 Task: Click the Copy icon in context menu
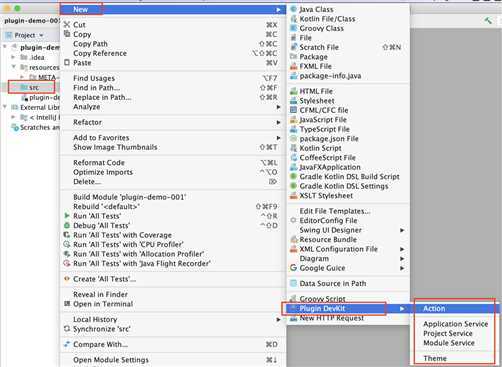coord(67,34)
